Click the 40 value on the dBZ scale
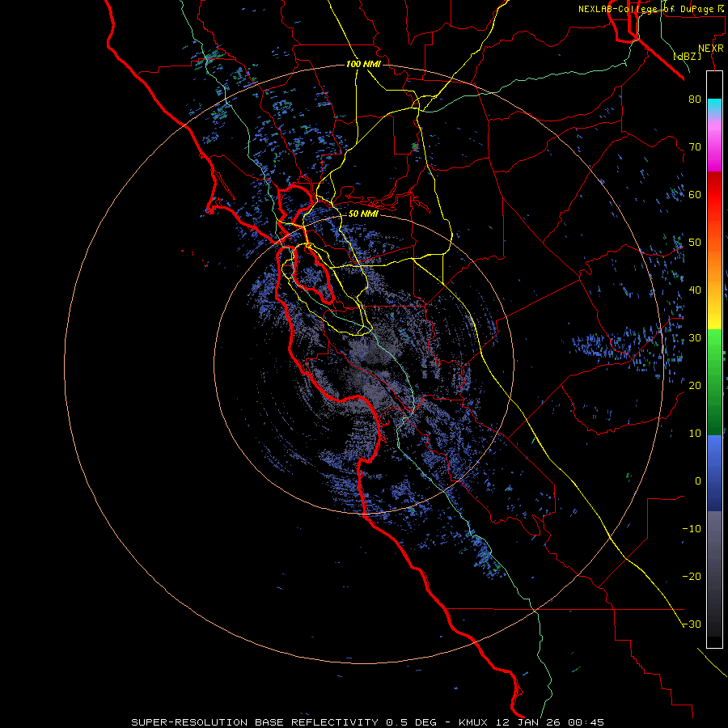728x728 pixels. coord(695,290)
